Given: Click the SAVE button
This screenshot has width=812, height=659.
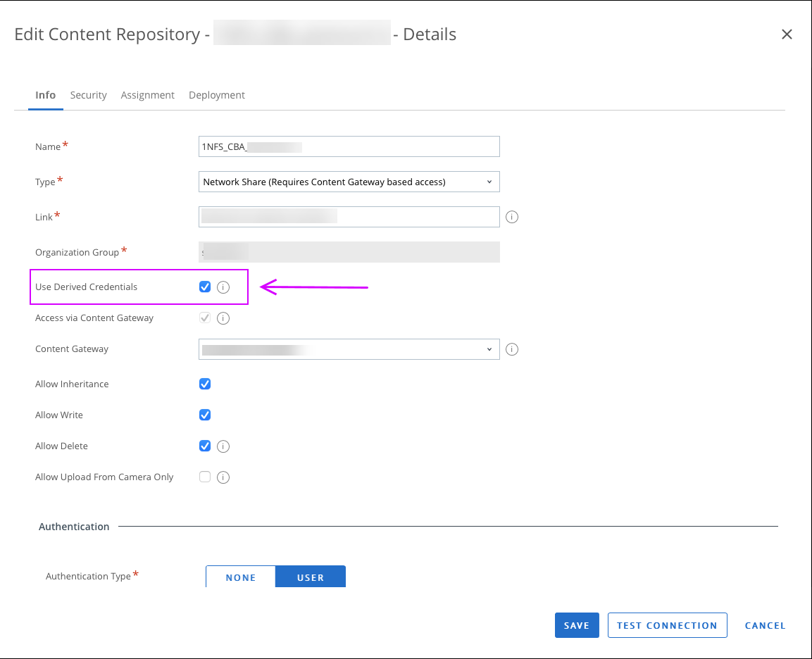Looking at the screenshot, I should [x=577, y=625].
